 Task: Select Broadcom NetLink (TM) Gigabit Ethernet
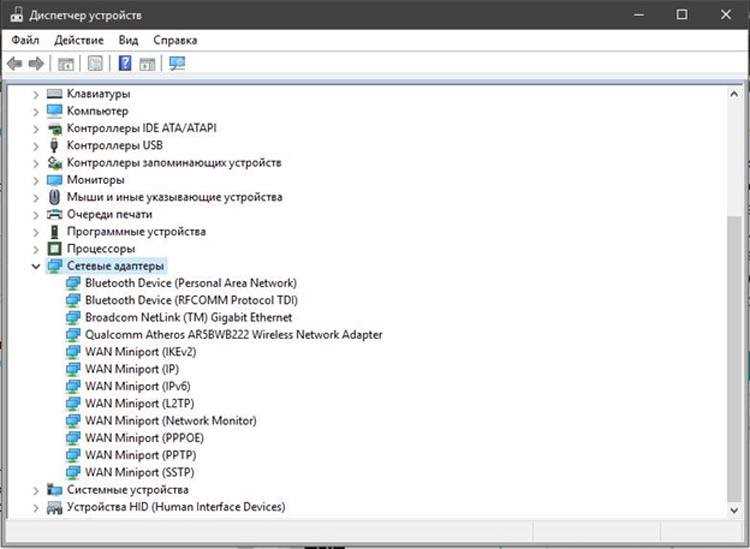[x=188, y=318]
